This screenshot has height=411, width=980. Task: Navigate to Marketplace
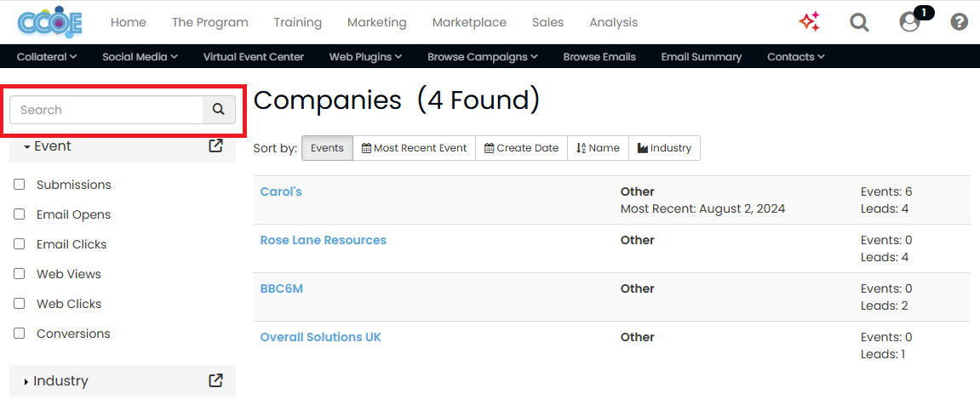click(469, 22)
